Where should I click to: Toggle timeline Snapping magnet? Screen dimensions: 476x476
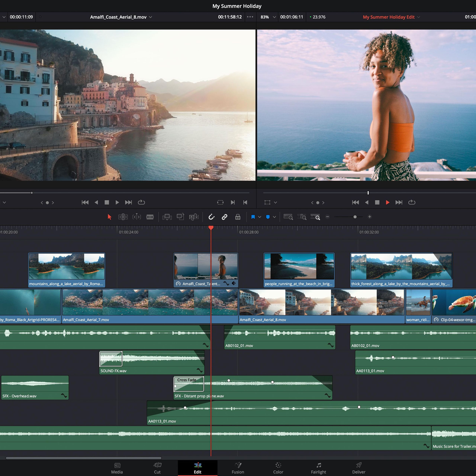(211, 217)
